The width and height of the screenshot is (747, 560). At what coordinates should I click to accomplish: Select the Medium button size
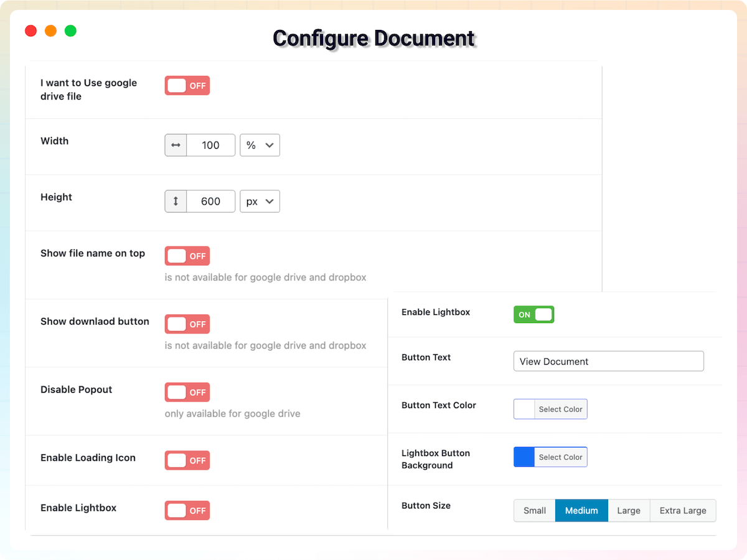[x=581, y=510]
